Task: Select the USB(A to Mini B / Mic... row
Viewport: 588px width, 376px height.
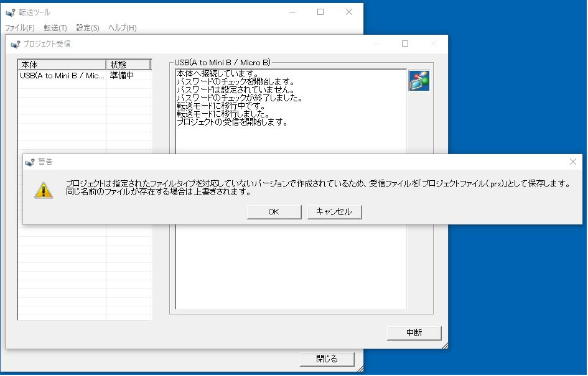Action: (x=85, y=76)
